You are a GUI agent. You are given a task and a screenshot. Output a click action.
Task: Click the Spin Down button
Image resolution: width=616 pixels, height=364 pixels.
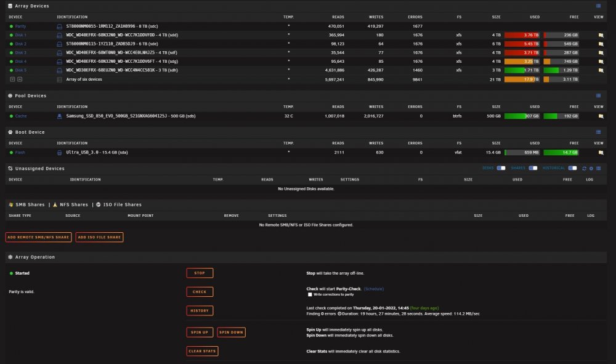pos(231,332)
